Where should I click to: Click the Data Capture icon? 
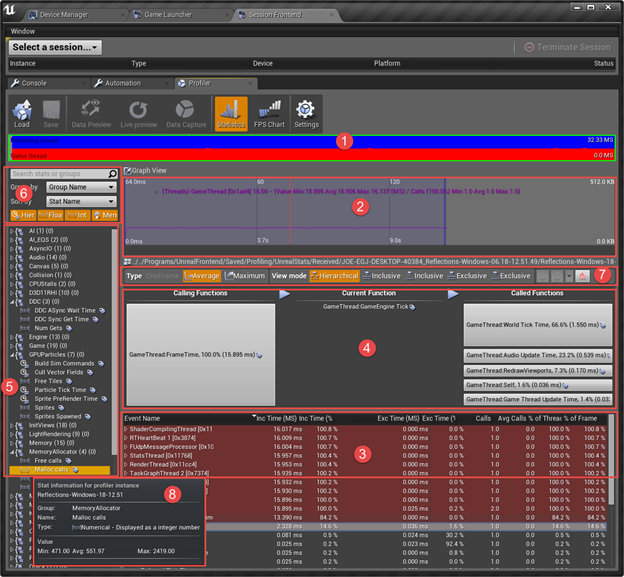(186, 114)
